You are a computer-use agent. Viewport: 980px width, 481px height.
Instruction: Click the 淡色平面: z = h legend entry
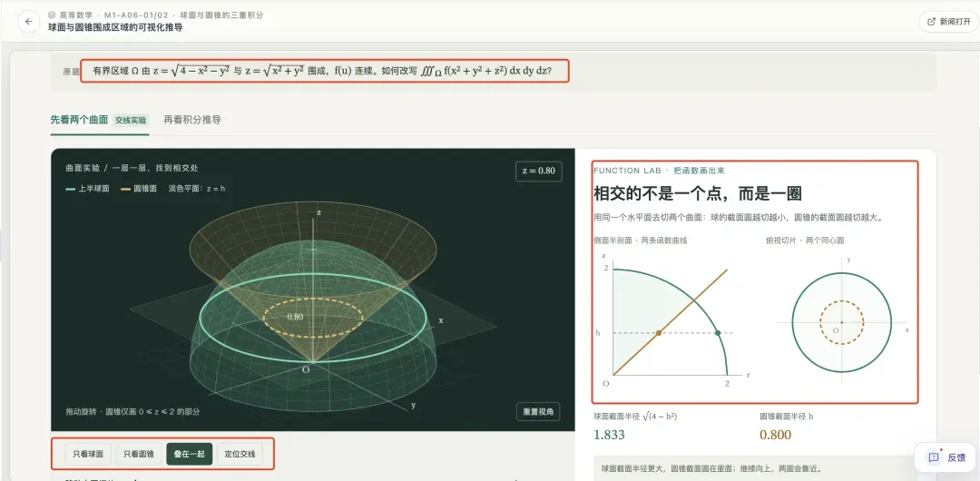(x=197, y=188)
